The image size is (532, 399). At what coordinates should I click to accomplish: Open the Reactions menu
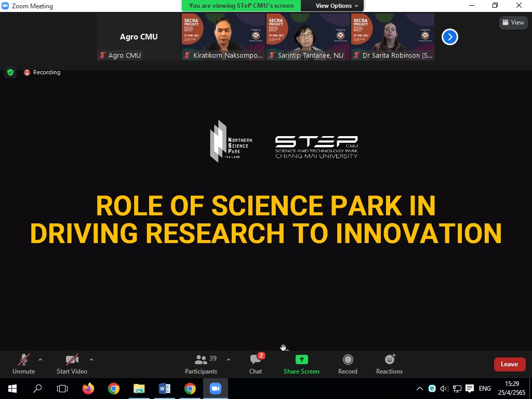click(389, 364)
